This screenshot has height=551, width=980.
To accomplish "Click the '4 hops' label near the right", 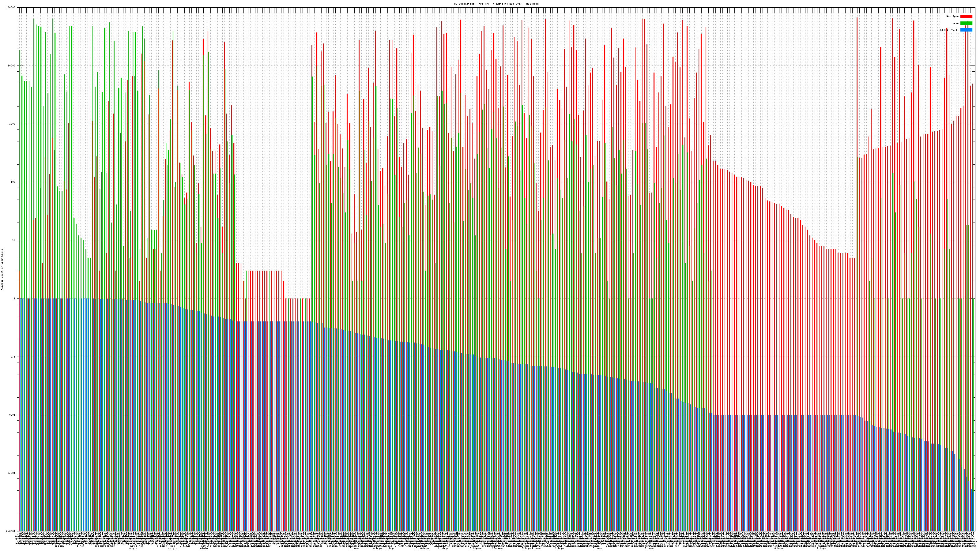I will [x=779, y=548].
